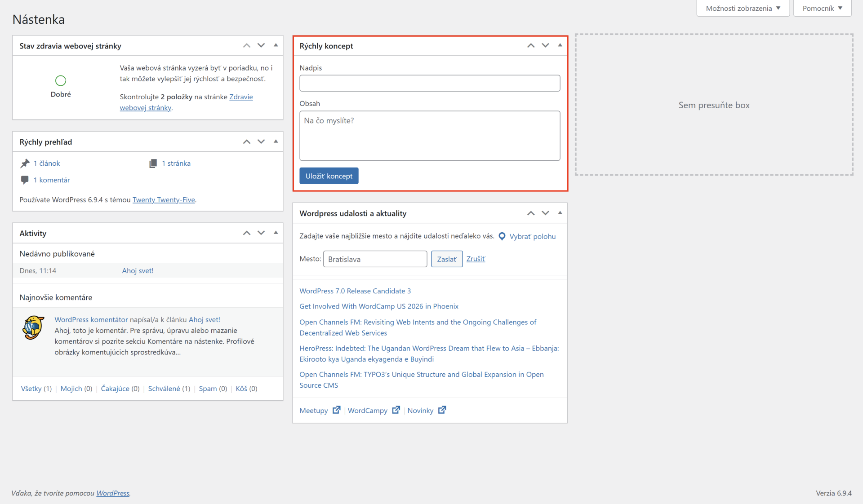863x504 pixels.
Task: Open the 1 stránka link
Action: tap(176, 163)
